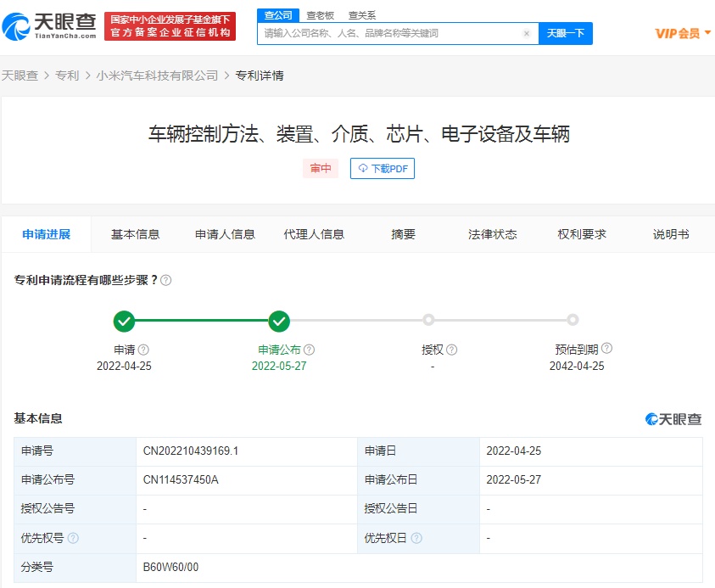
Task: Click help icon beside 优先权日 label
Action: click(x=416, y=538)
